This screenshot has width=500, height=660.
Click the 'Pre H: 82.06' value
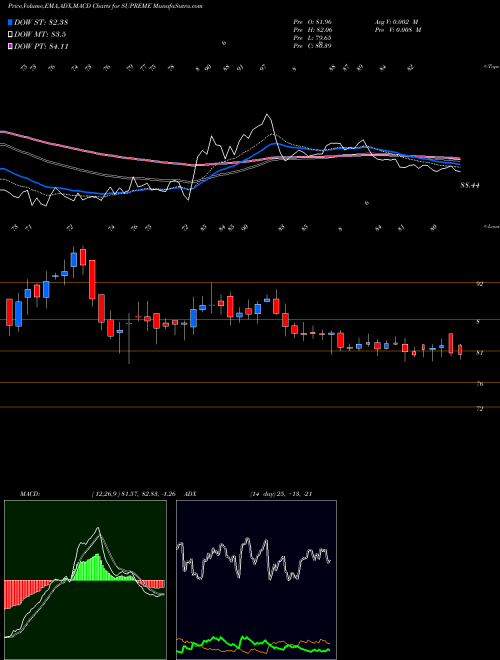click(x=313, y=29)
